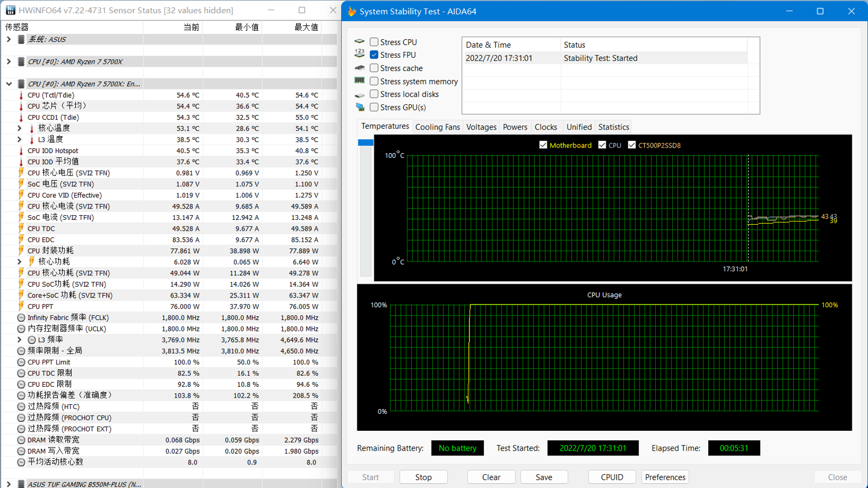The width and height of the screenshot is (868, 488).
Task: Enable the Stress CPU checkbox
Action: (x=374, y=42)
